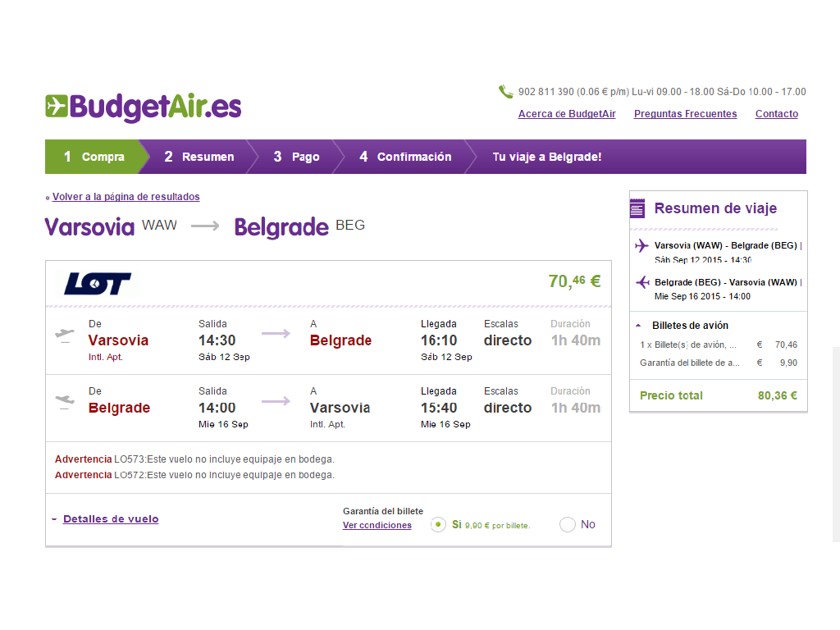Select No for Garantía del billete

[568, 524]
